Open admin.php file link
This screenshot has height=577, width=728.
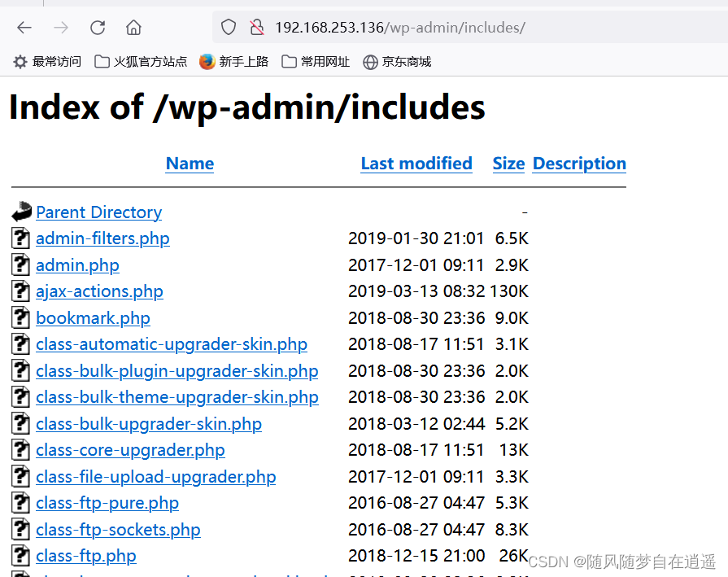click(77, 265)
